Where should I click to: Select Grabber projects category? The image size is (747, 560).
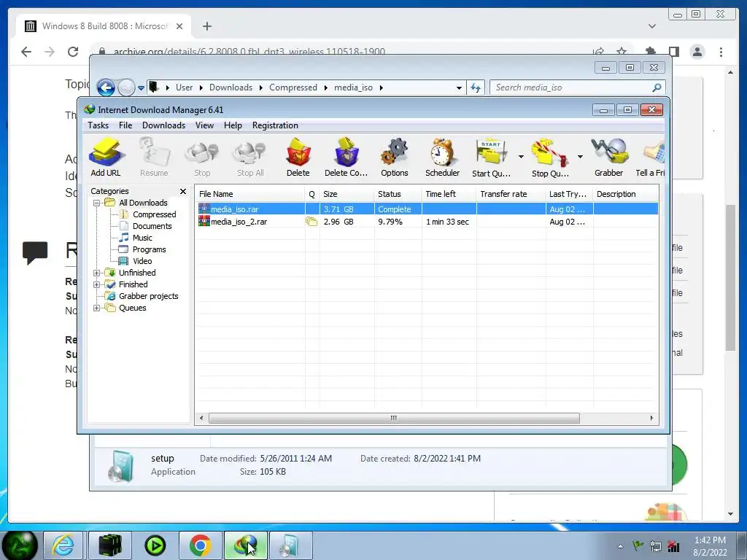149,296
